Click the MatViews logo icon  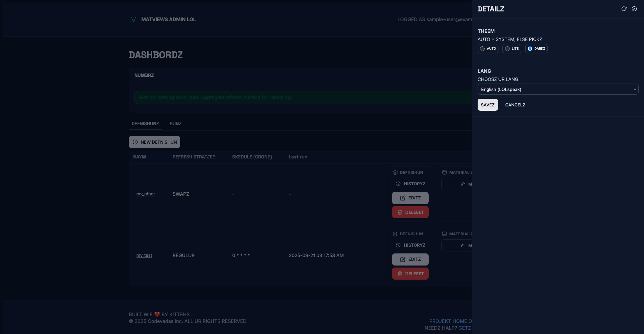pos(133,19)
